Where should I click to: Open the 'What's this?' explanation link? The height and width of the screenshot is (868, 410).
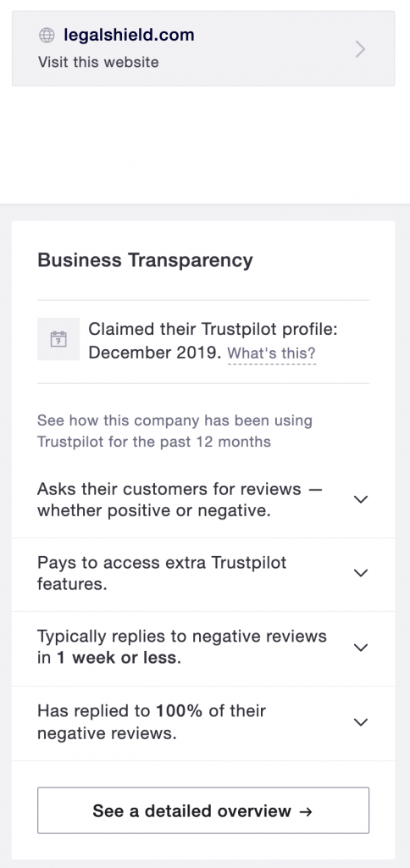click(272, 353)
